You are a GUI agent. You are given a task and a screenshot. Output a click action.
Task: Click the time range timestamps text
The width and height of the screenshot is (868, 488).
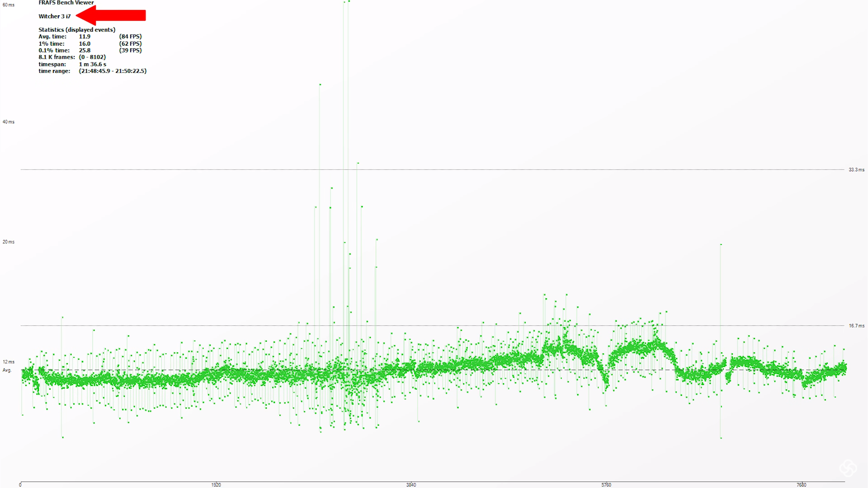click(113, 71)
